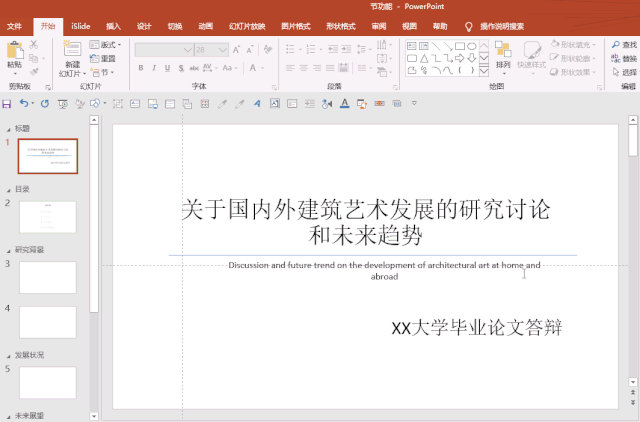This screenshot has width=640, height=422.
Task: Switch to the Design 设计 tab
Action: 144,27
